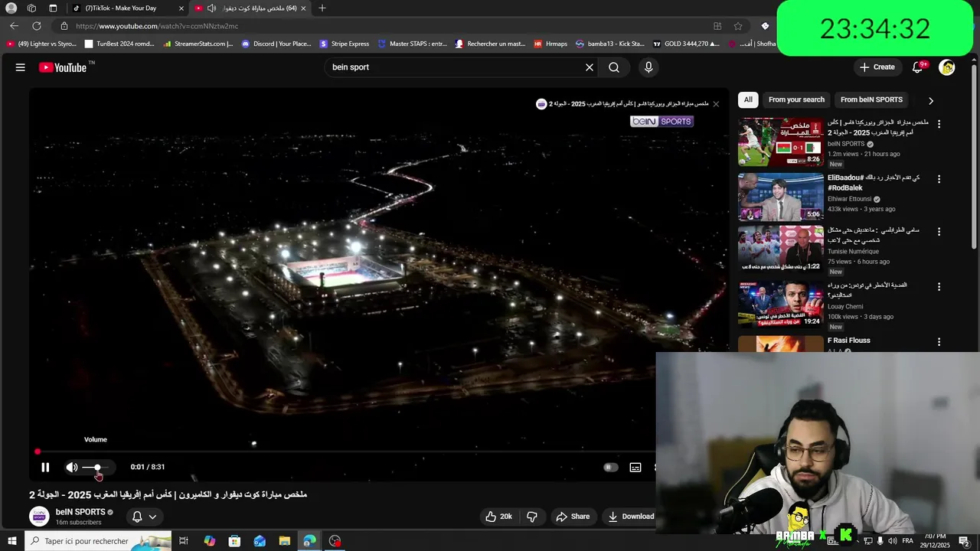Screen dimensions: 980x551
Task: Select the From your search chip
Action: coord(796,99)
